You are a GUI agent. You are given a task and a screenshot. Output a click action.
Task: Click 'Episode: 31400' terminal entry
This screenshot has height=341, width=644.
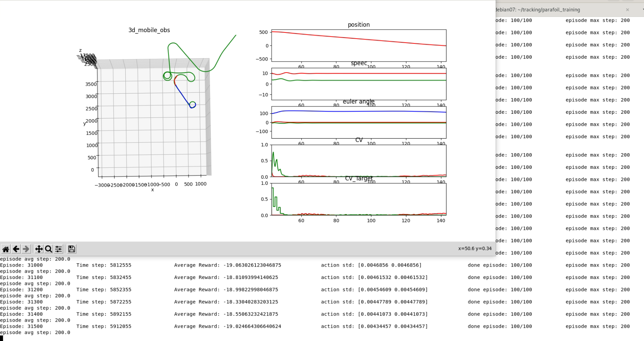click(21, 314)
